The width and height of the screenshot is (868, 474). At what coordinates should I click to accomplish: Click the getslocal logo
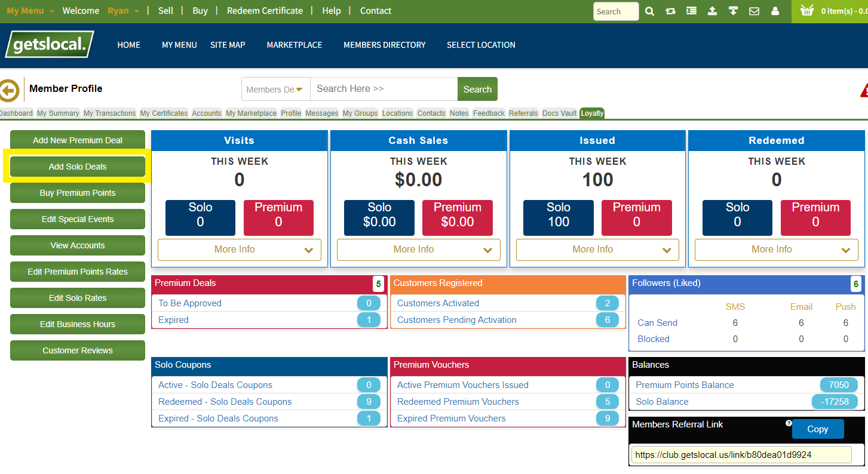click(x=50, y=44)
